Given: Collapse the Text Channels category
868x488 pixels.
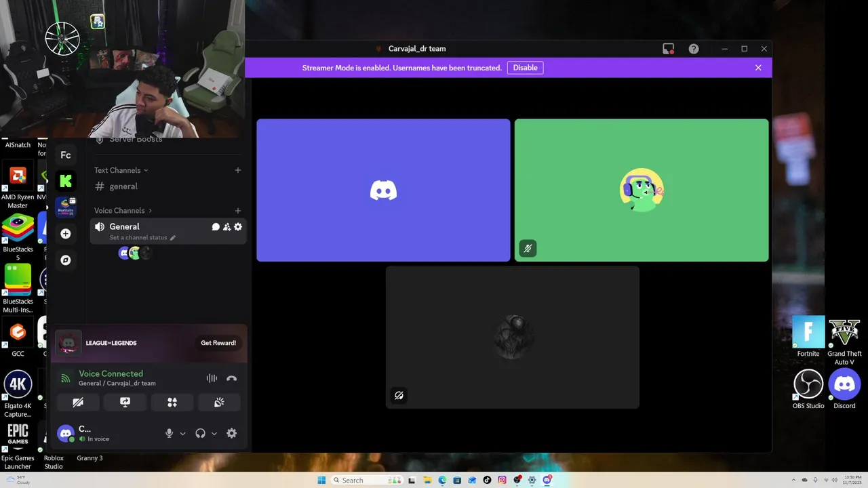Looking at the screenshot, I should [121, 170].
